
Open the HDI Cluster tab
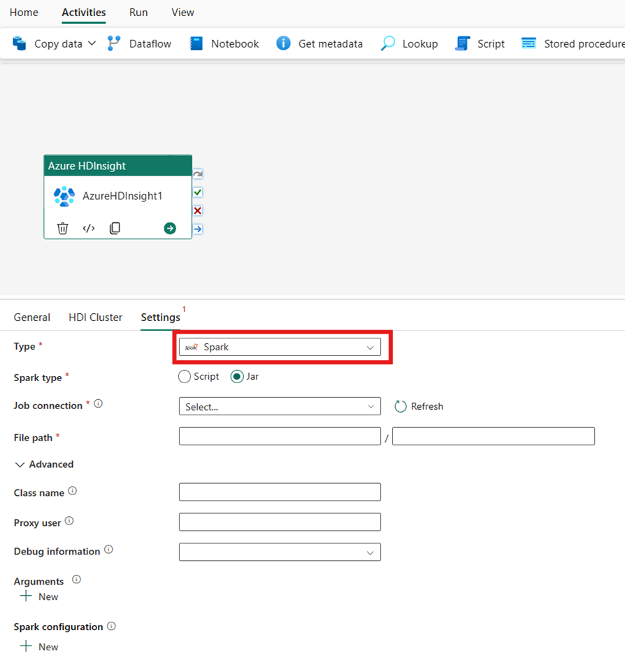click(95, 317)
